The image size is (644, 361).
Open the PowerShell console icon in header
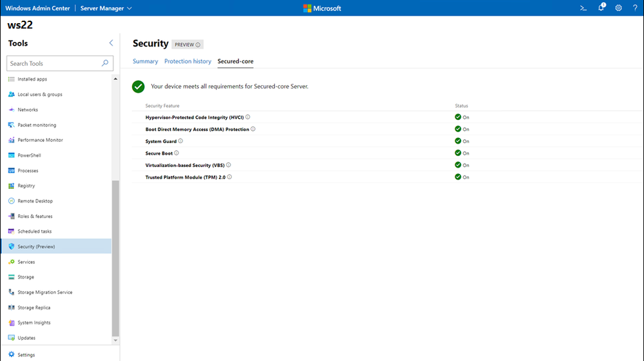583,8
